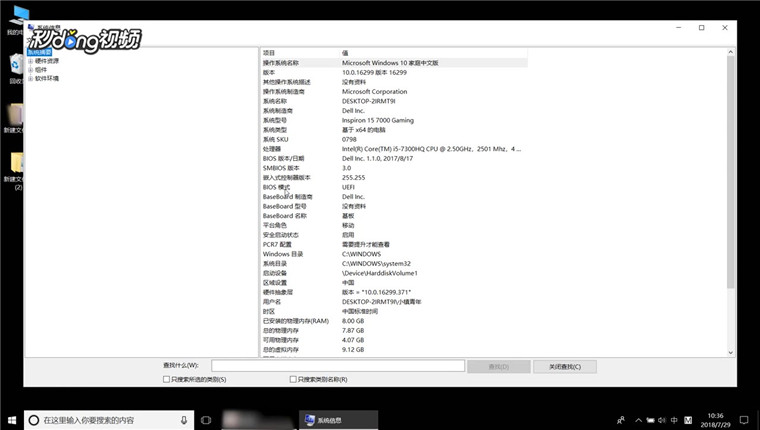
Task: Click value Inspiron 15 7000 Gaming
Action: pos(378,120)
